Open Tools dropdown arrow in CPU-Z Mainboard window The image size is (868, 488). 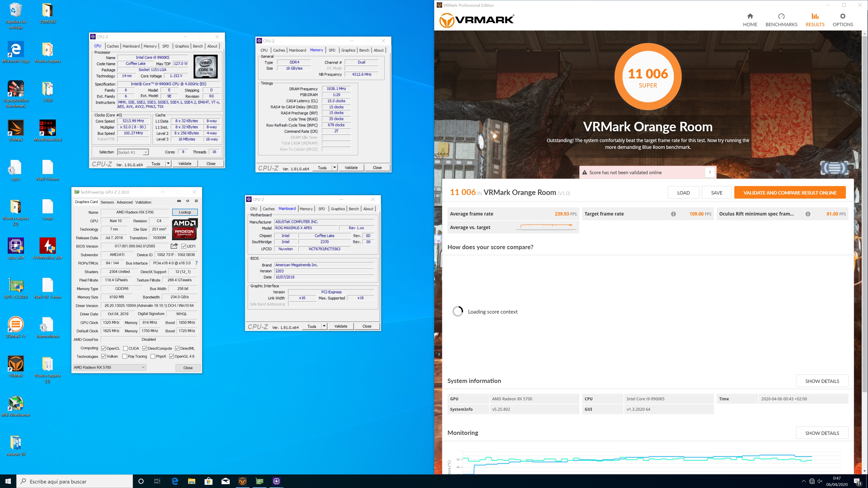click(x=324, y=326)
